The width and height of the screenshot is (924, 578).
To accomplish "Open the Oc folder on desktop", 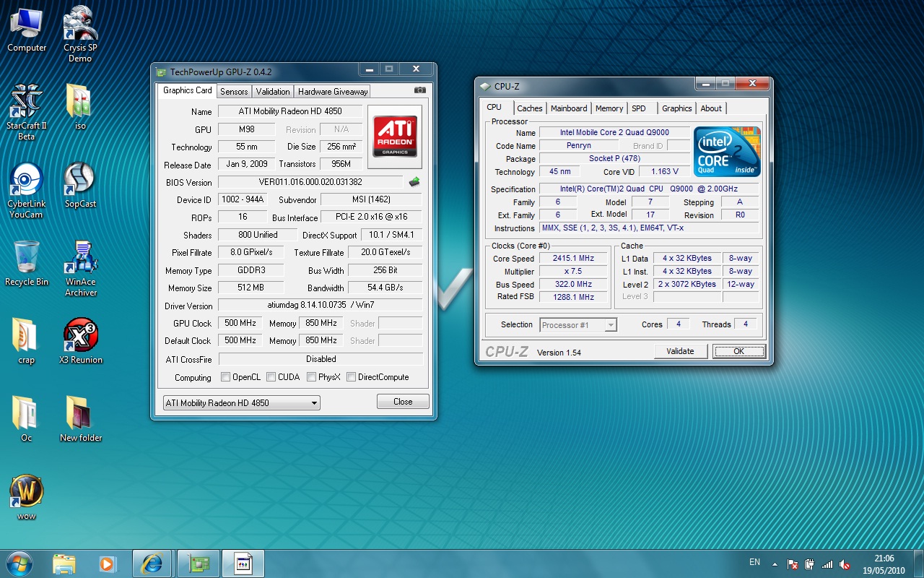I will click(27, 419).
